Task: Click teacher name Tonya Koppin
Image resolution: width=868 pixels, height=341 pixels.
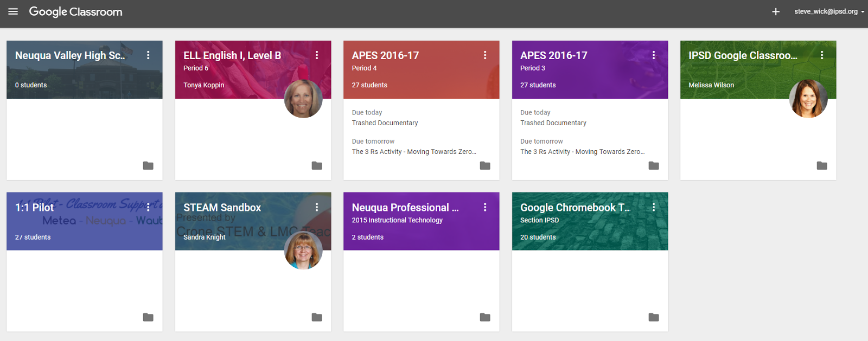Action: (203, 85)
